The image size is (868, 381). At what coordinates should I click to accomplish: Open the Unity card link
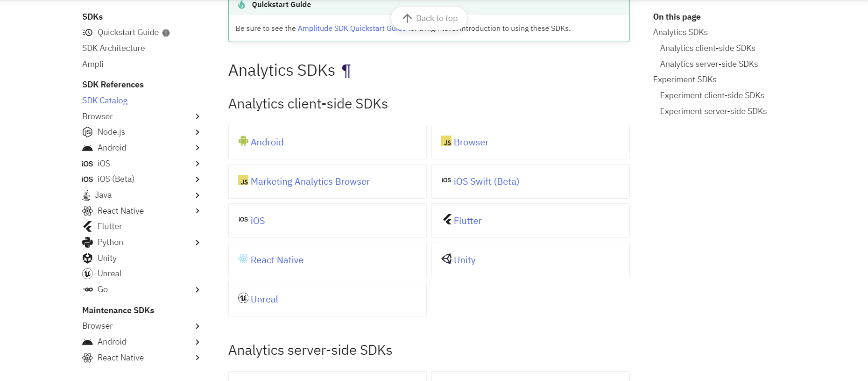(465, 260)
